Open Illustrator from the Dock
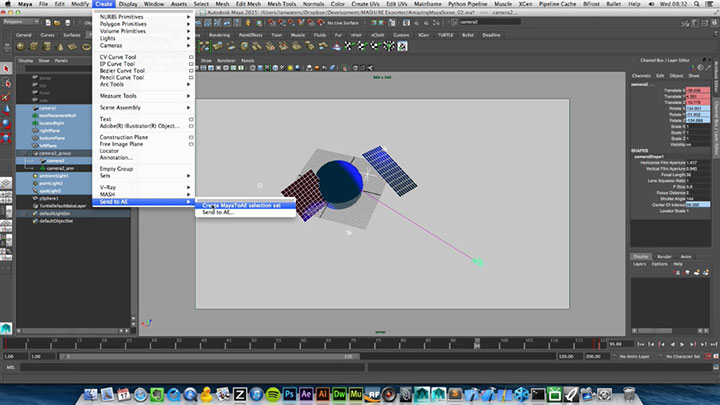The width and height of the screenshot is (720, 405). (322, 394)
